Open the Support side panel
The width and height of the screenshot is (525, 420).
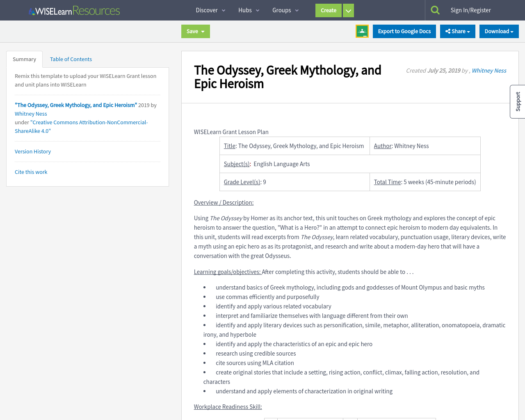pos(517,101)
